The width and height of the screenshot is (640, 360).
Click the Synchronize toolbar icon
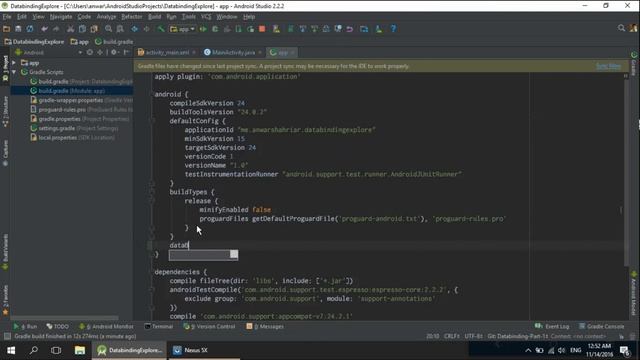pos(30,29)
